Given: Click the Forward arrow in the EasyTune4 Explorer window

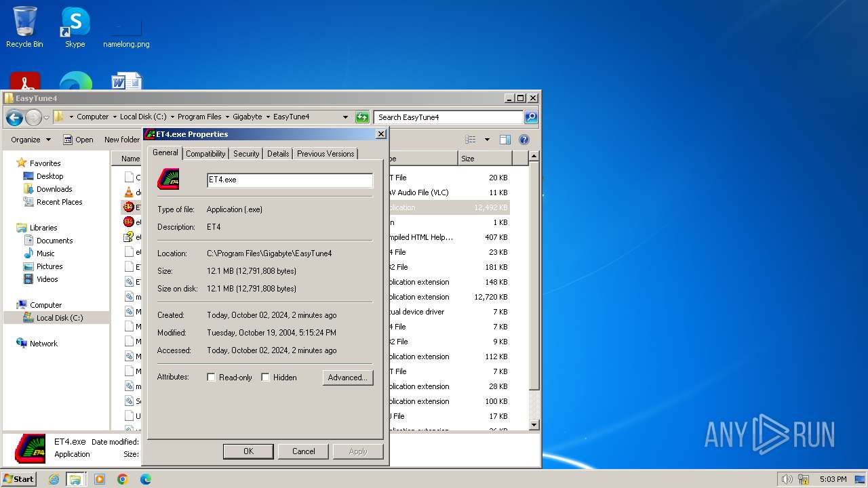Looking at the screenshot, I should (33, 117).
